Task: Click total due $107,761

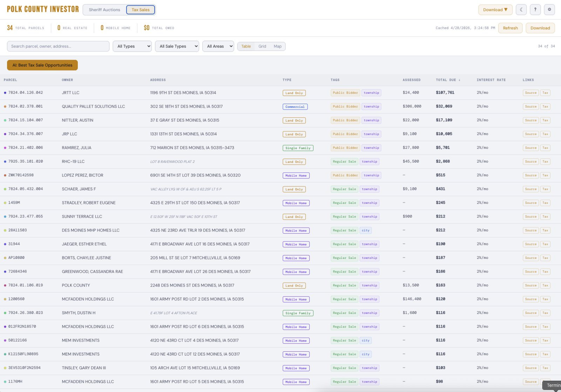Action: click(x=445, y=93)
